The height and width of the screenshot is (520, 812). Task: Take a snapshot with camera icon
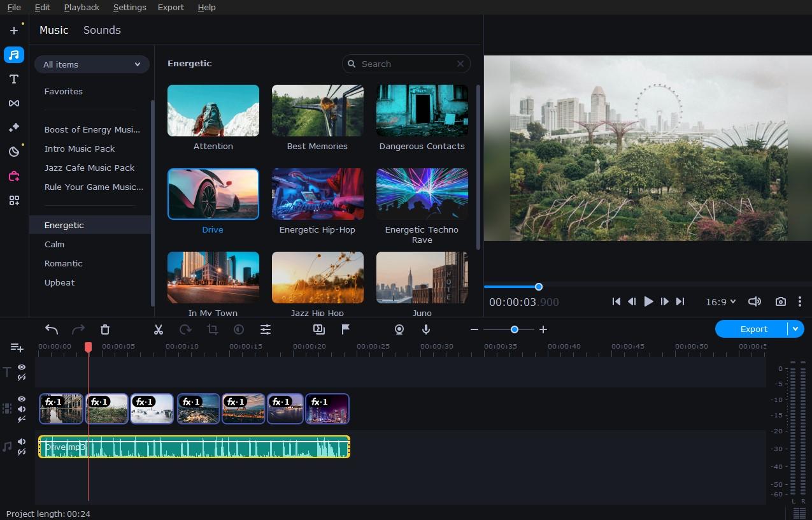[x=780, y=301]
